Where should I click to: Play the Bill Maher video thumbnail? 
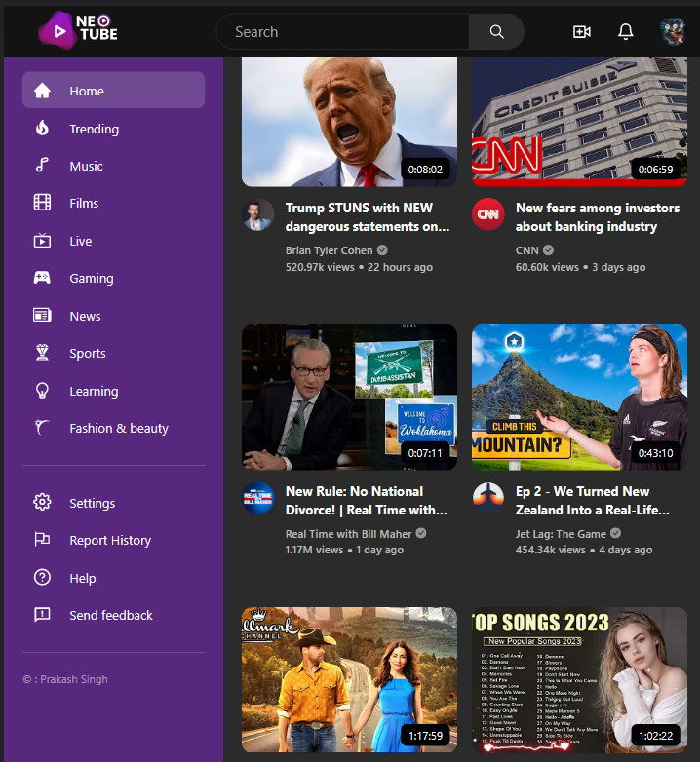click(x=349, y=397)
